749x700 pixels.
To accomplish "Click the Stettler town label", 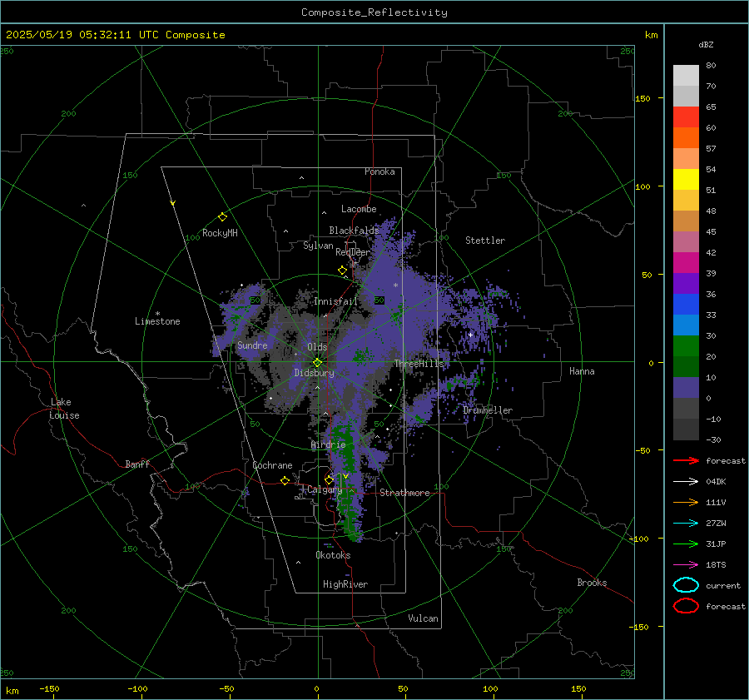I will (485, 241).
